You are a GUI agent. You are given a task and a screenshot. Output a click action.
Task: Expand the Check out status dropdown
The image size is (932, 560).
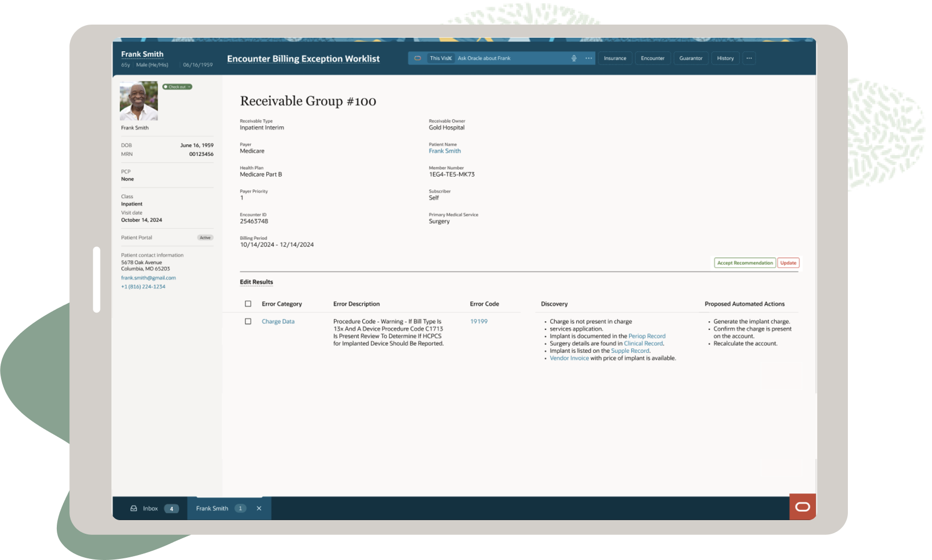[178, 87]
